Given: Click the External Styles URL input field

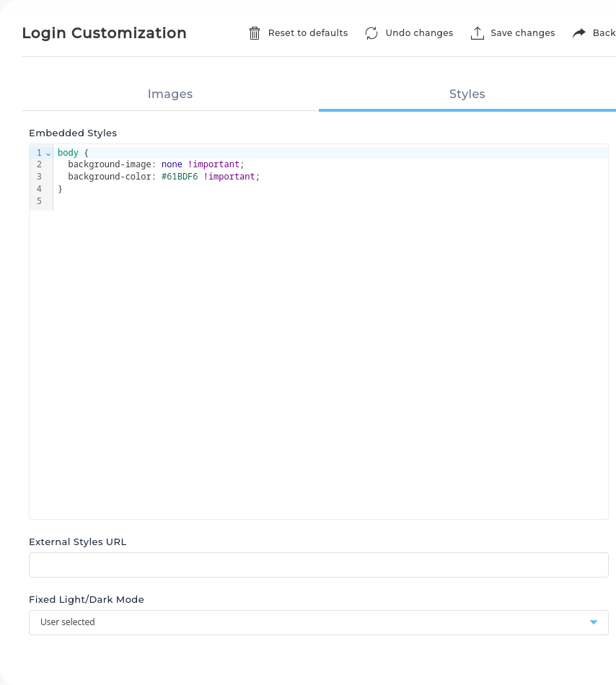Looking at the screenshot, I should pos(318,565).
